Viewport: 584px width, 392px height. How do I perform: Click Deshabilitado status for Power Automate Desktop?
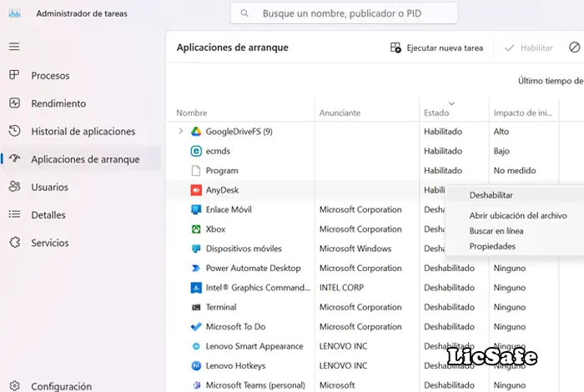click(449, 268)
